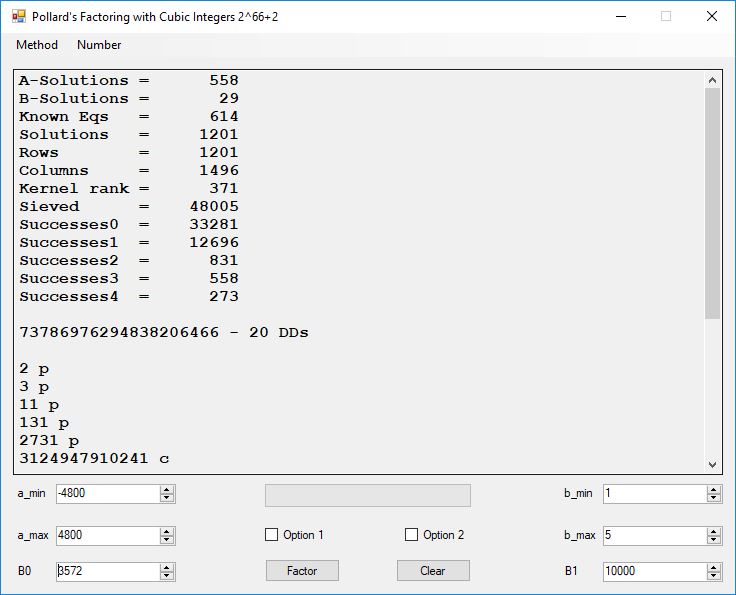Viewport: 736px width, 595px height.
Task: Decrease a_min with down spinner arrow
Action: pos(167,498)
